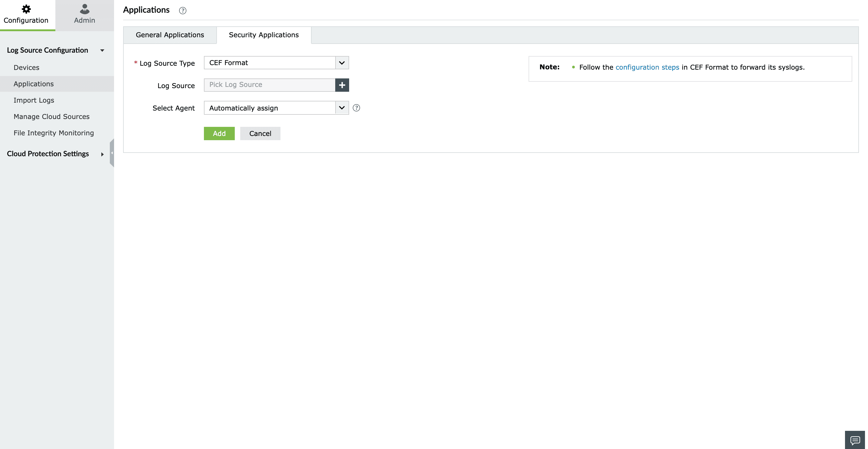This screenshot has height=449, width=868.
Task: Expand the Cloud Protection Settings section
Action: point(102,154)
